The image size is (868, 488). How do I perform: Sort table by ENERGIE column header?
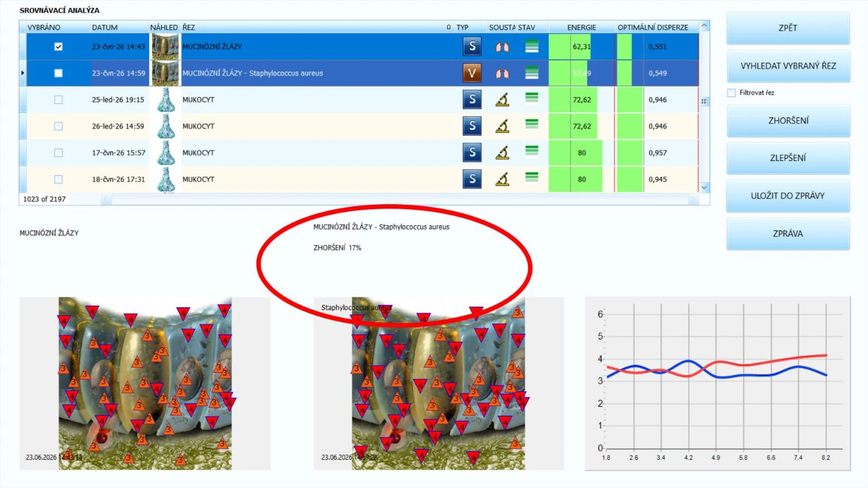(x=582, y=27)
